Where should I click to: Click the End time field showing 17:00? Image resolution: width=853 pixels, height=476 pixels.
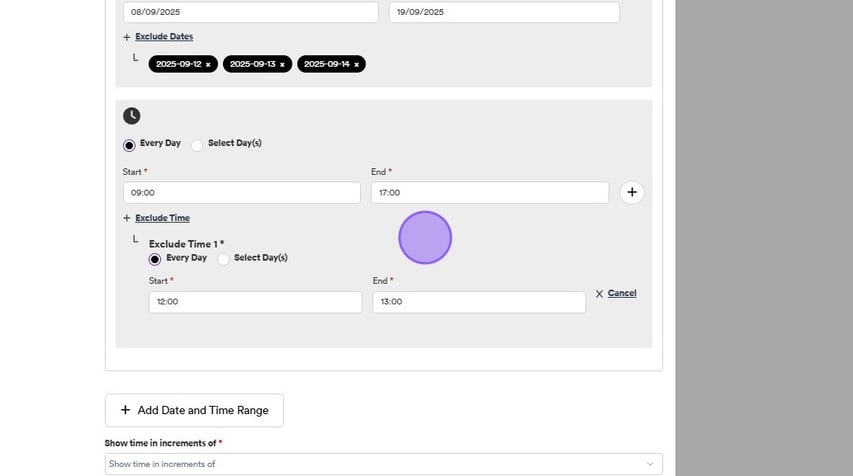tap(489, 193)
